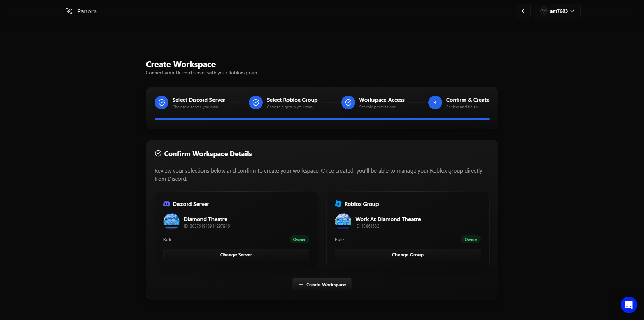Click the Panora brand name
The image size is (644, 320).
coord(87,11)
